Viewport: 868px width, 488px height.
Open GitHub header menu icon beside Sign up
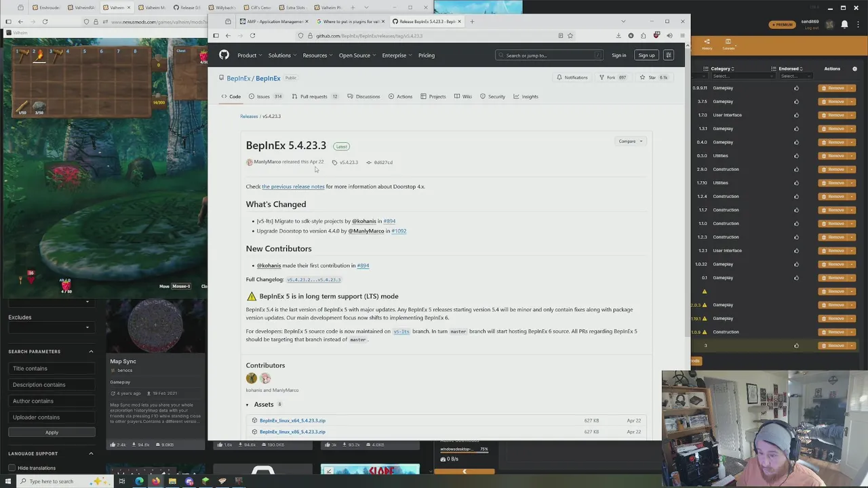[669, 55]
